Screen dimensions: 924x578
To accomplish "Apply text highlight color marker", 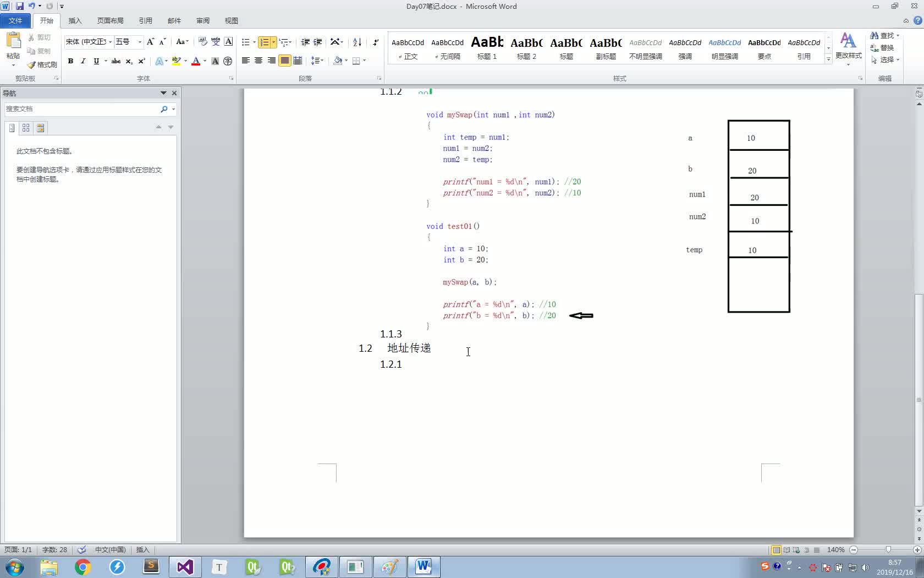I will point(176,61).
